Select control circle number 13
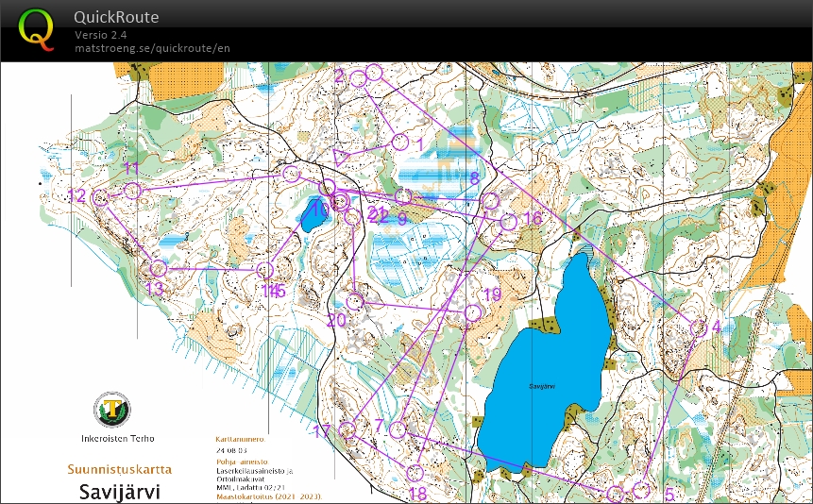 tap(158, 269)
